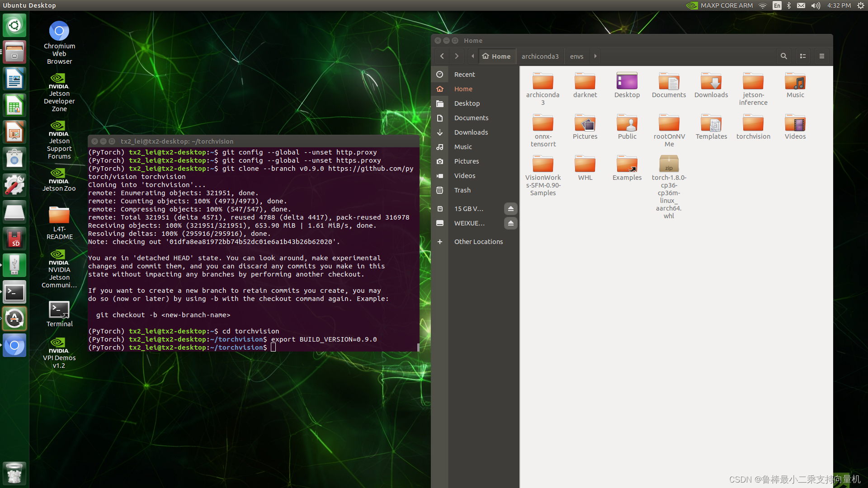The height and width of the screenshot is (488, 868).
Task: Select the Recent location in sidebar
Action: point(464,74)
